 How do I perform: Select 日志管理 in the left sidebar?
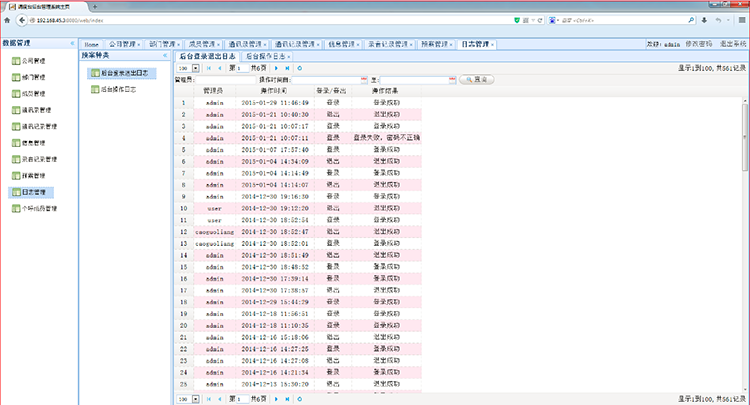31,192
